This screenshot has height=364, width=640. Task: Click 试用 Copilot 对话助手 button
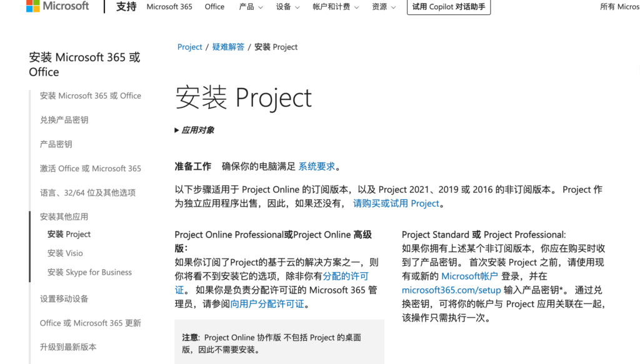[x=449, y=7]
